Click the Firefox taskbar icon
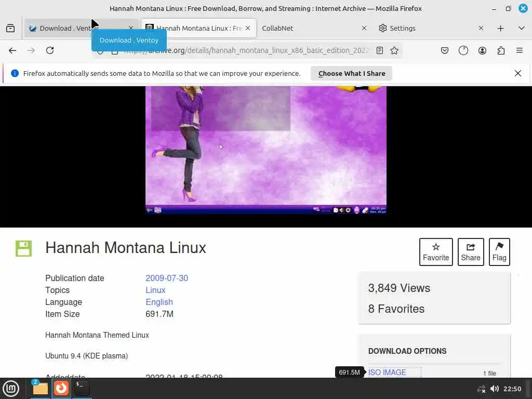 pyautogui.click(x=61, y=388)
